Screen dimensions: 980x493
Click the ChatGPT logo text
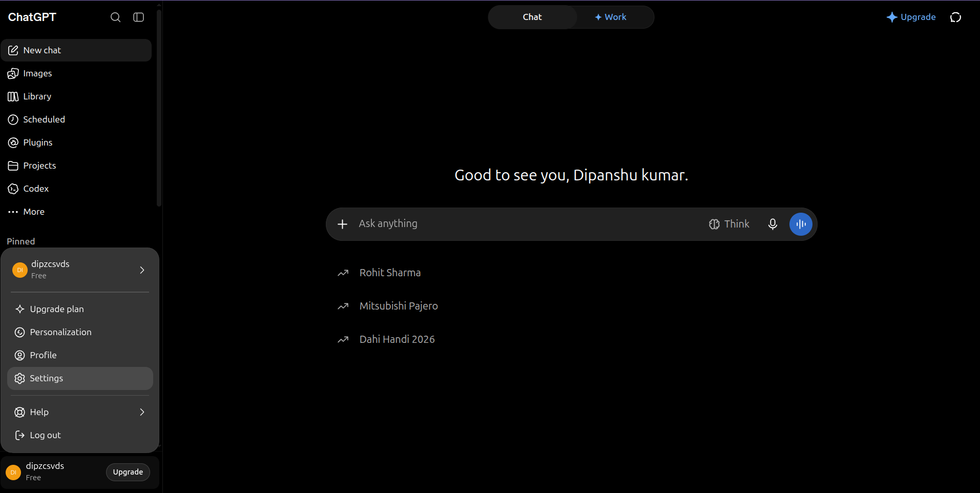click(32, 17)
